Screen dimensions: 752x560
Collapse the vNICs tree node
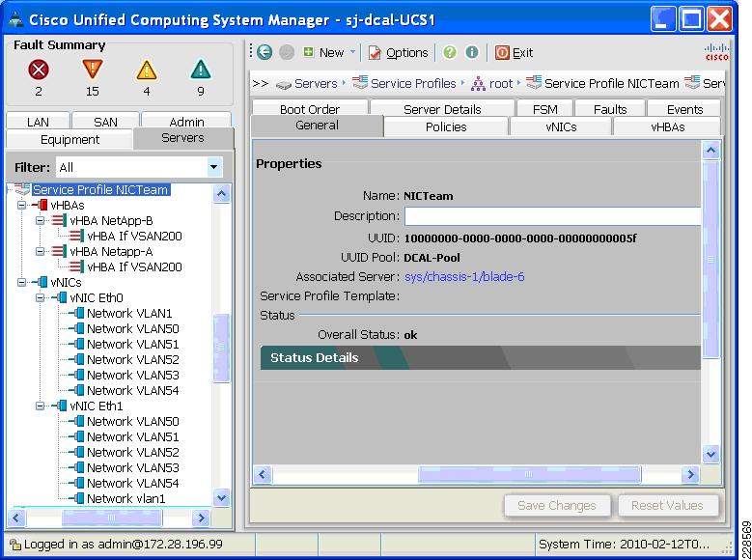21,282
